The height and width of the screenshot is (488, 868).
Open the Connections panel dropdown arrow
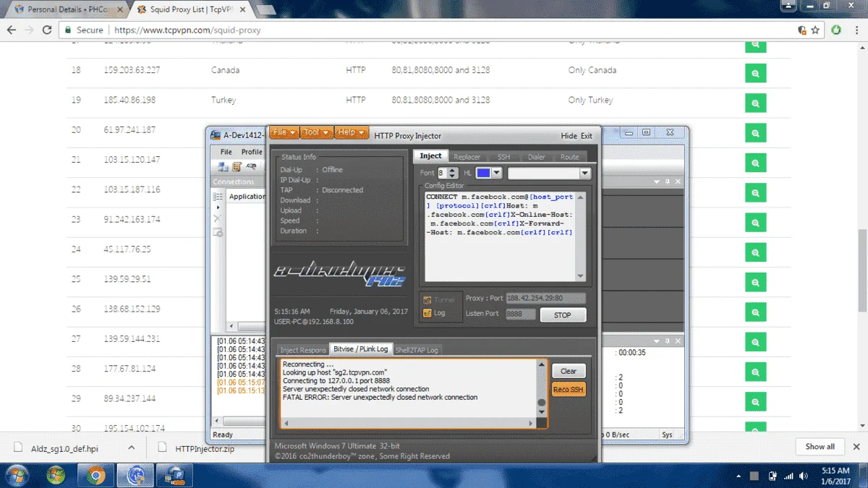tap(657, 182)
